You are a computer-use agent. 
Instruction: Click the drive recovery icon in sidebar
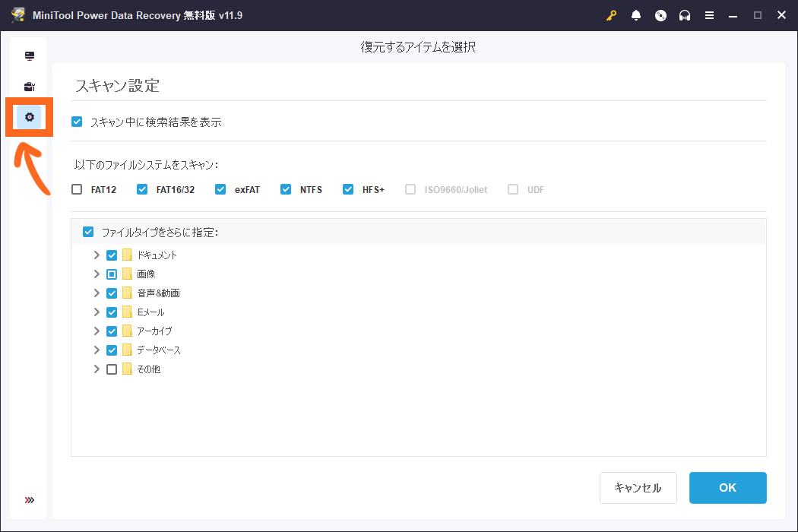click(x=30, y=56)
